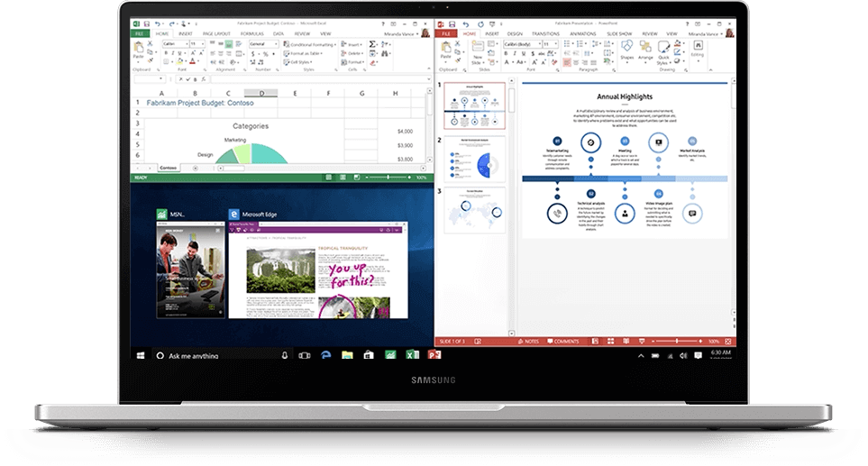Toggle Underline in PowerPoint Font group

[523, 53]
